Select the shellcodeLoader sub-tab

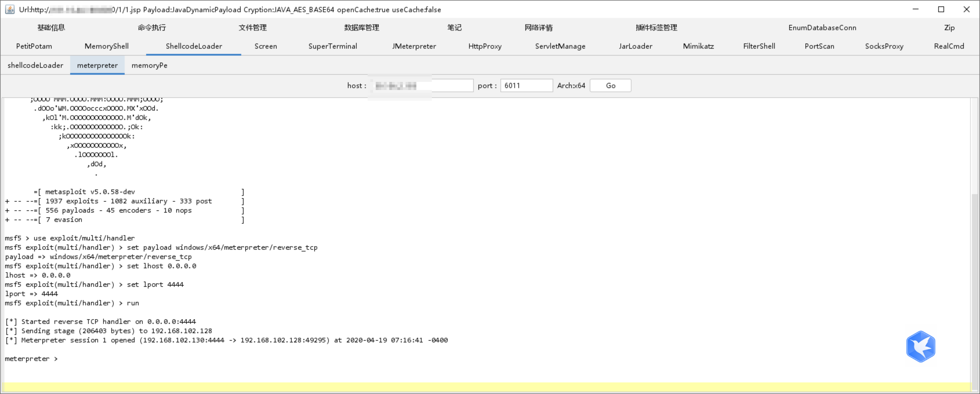(x=35, y=65)
